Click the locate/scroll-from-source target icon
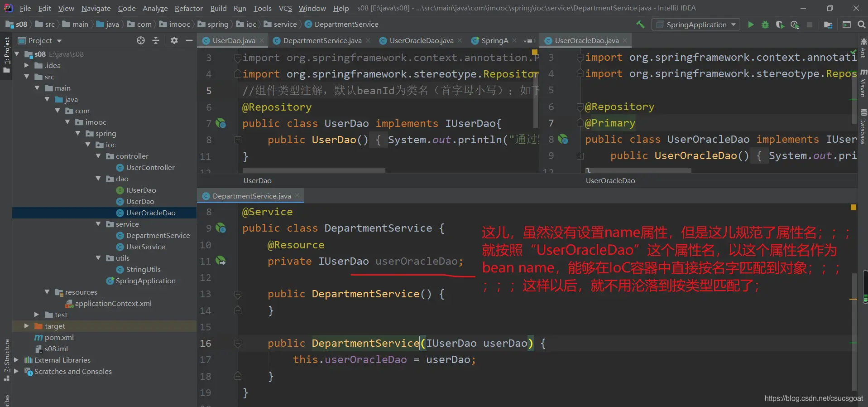This screenshot has height=407, width=868. 141,41
